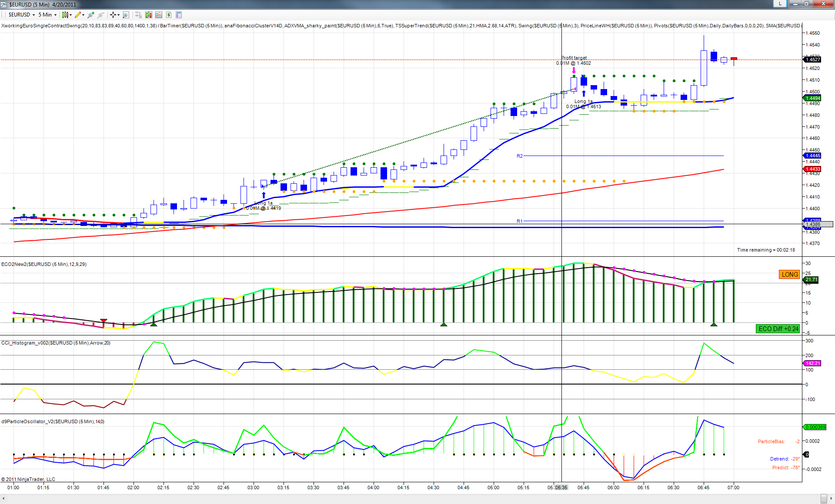Click the d9ParticleOscillator_V2 indicator panel label
The height and width of the screenshot is (504, 835).
(53, 421)
